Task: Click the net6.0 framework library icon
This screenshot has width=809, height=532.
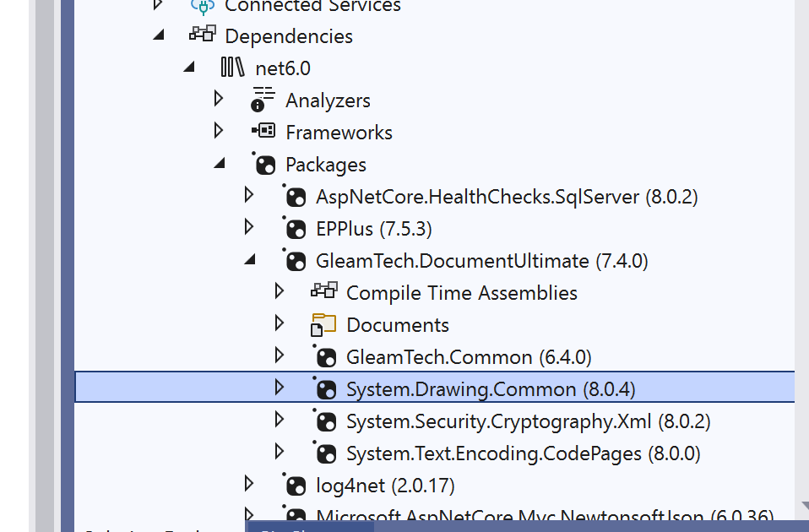Action: (232, 68)
